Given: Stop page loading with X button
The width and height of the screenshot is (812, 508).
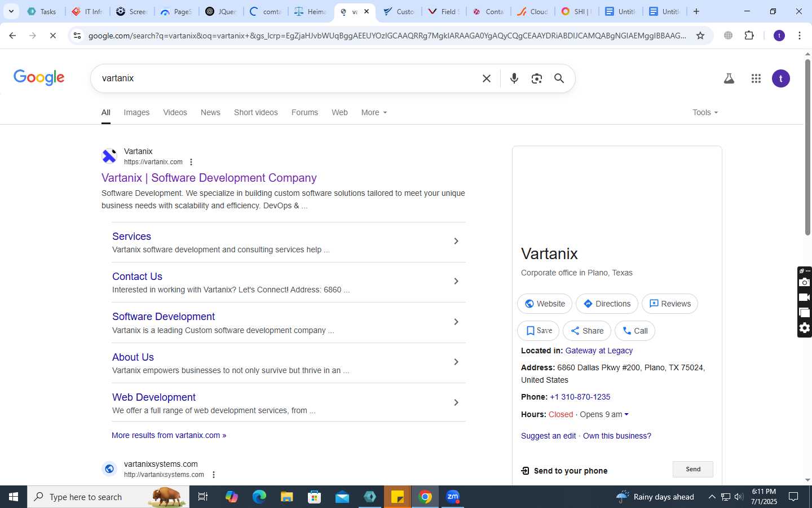Looking at the screenshot, I should coord(52,36).
